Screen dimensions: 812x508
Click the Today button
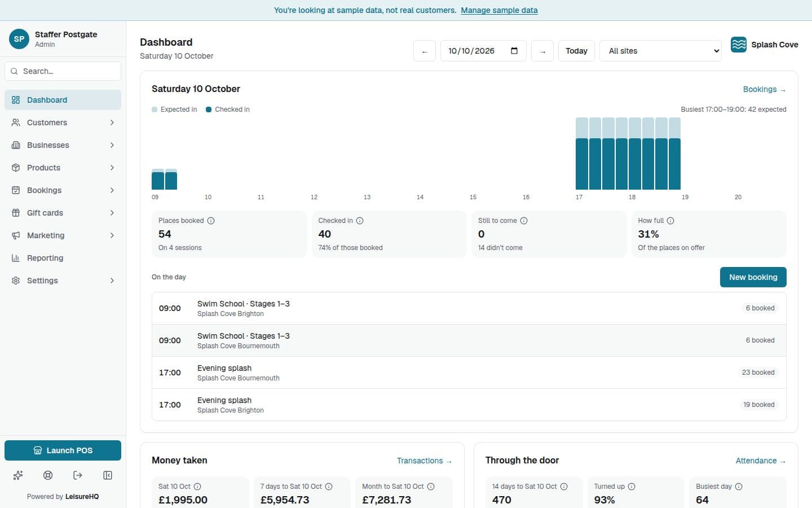tap(576, 51)
